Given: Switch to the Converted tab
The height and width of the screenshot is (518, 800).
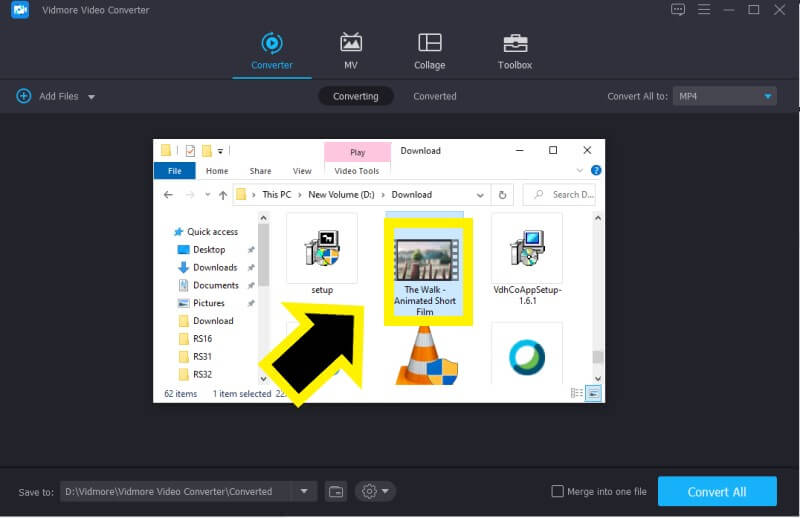Looking at the screenshot, I should [x=434, y=96].
